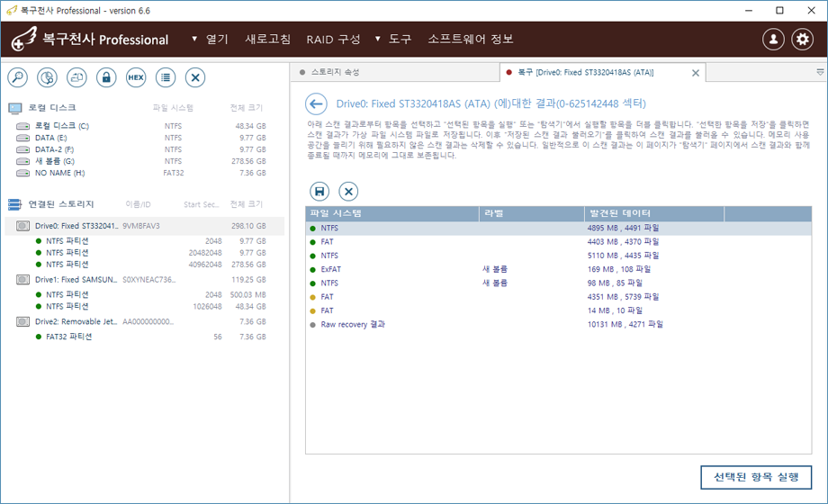Select 새 볼륨 (G:) drive

pos(144,161)
